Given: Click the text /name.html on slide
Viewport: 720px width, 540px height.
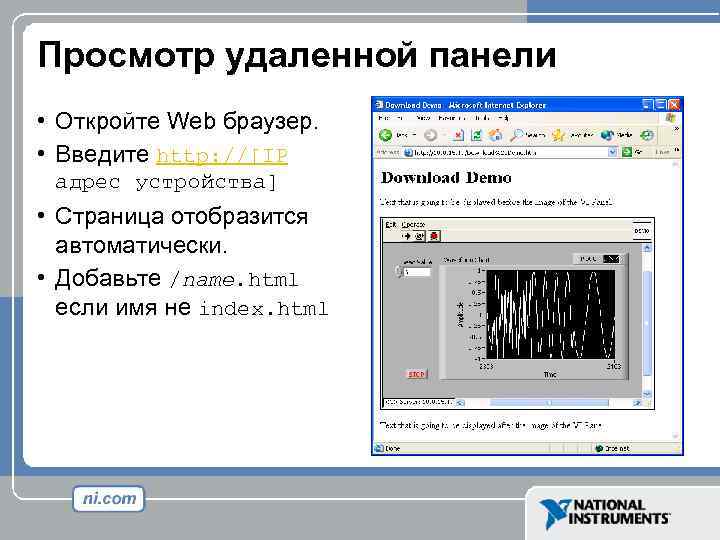Looking at the screenshot, I should coord(234,279).
